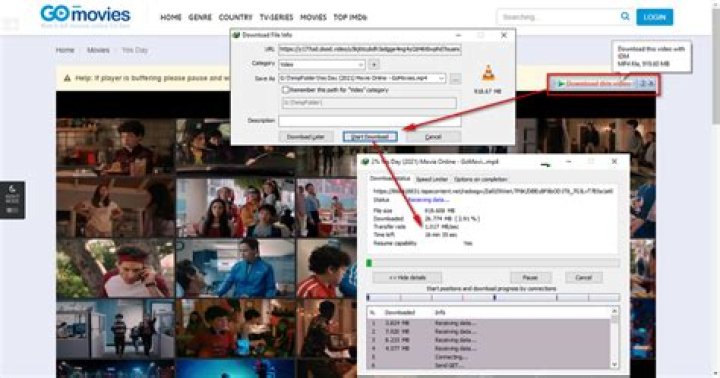The image size is (720, 378).
Task: Click the VLC cone file icon
Action: click(x=488, y=73)
